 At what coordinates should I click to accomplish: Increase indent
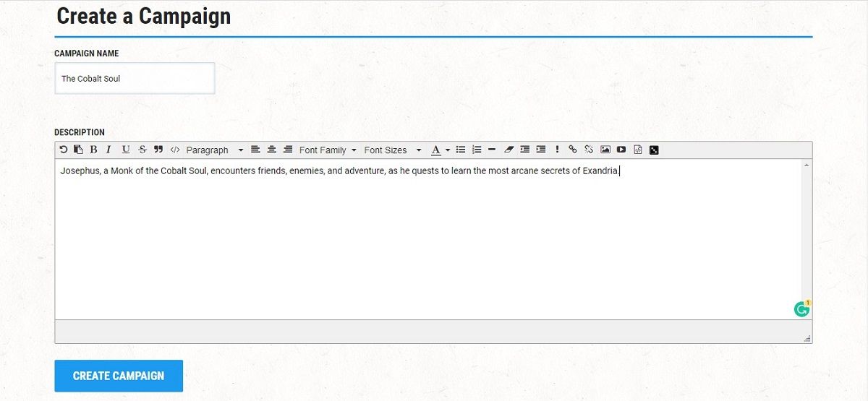click(x=541, y=150)
